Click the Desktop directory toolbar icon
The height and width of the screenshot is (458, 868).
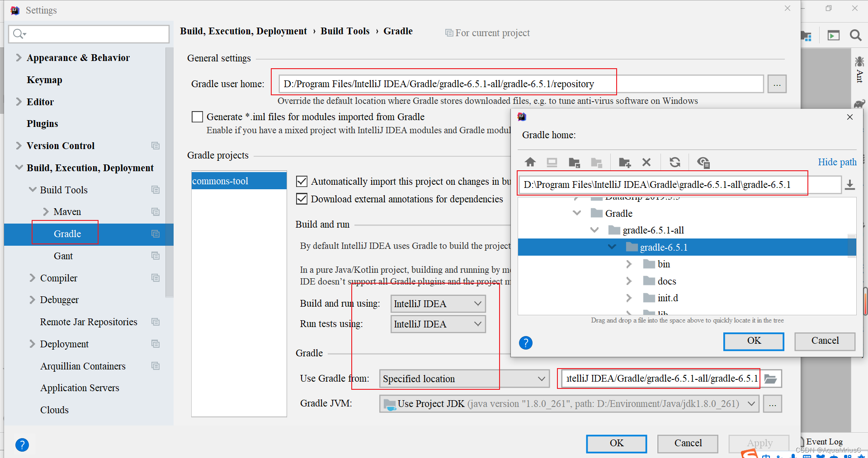click(x=552, y=162)
